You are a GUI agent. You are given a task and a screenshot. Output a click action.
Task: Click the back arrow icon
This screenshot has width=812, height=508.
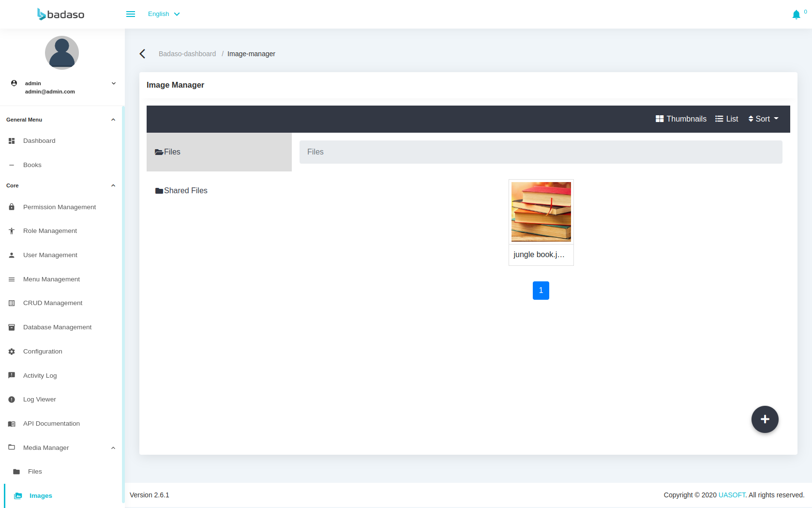[142, 54]
